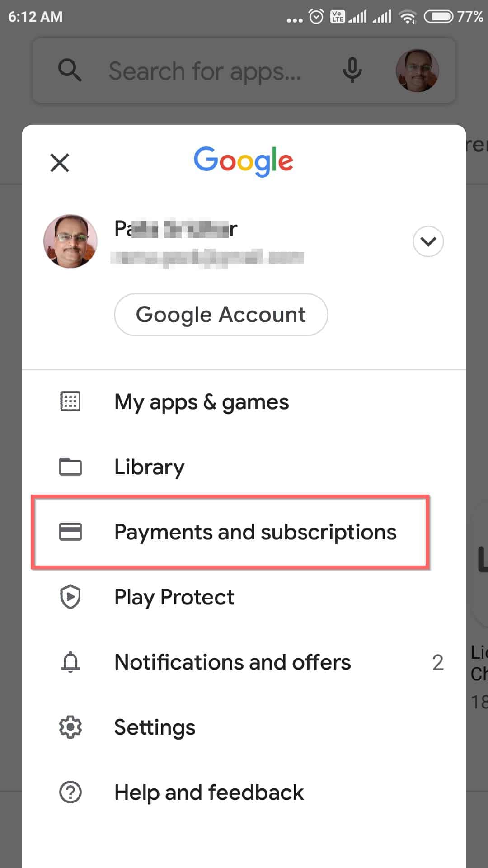
Task: Tap the microphone voice search icon
Action: (x=352, y=70)
